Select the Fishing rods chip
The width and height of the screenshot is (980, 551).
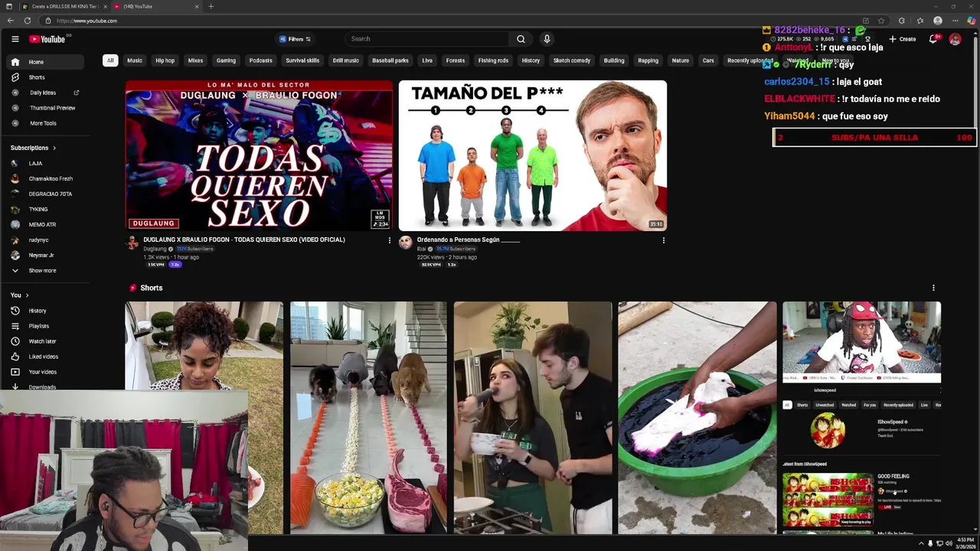(x=493, y=60)
